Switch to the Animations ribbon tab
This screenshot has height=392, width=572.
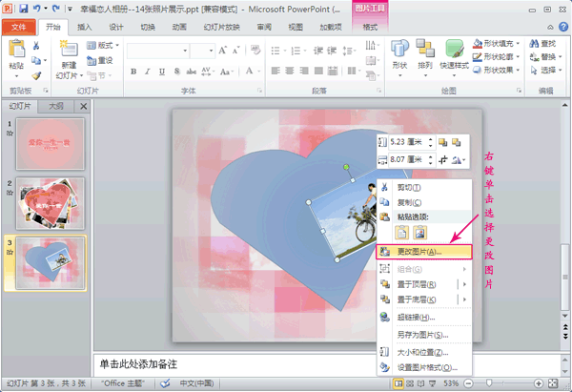179,27
